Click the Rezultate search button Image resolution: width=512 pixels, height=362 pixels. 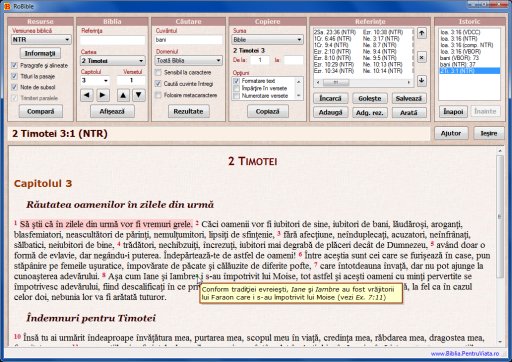click(x=188, y=111)
